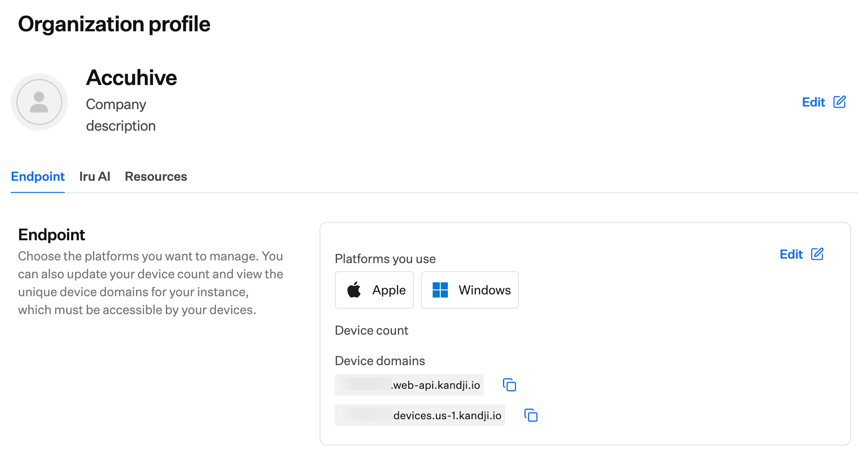Click the Windows logo icon
This screenshot has height=468, width=868.
coord(441,290)
